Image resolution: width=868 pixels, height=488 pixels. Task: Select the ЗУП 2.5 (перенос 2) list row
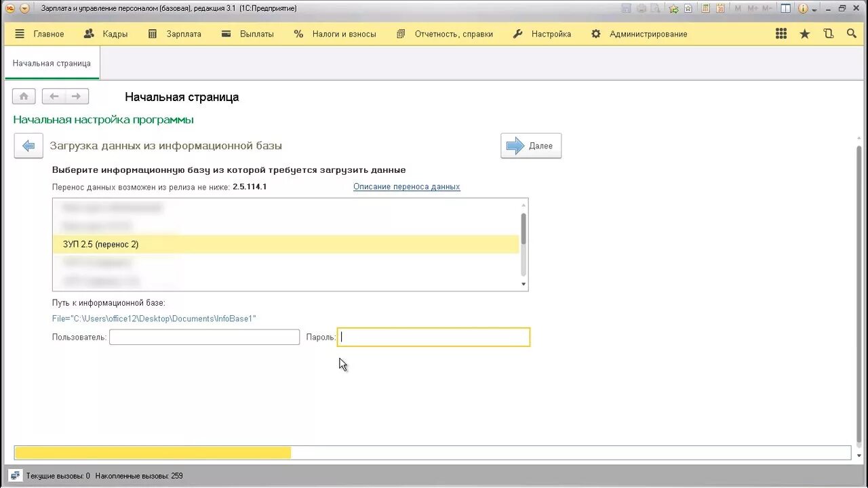285,244
